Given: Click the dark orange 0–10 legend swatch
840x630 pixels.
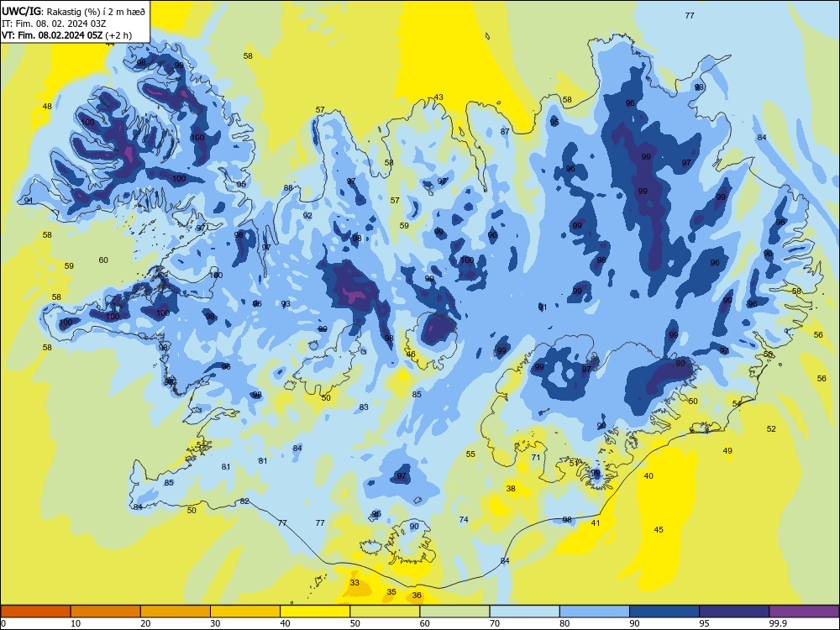Looking at the screenshot, I should 35,612.
